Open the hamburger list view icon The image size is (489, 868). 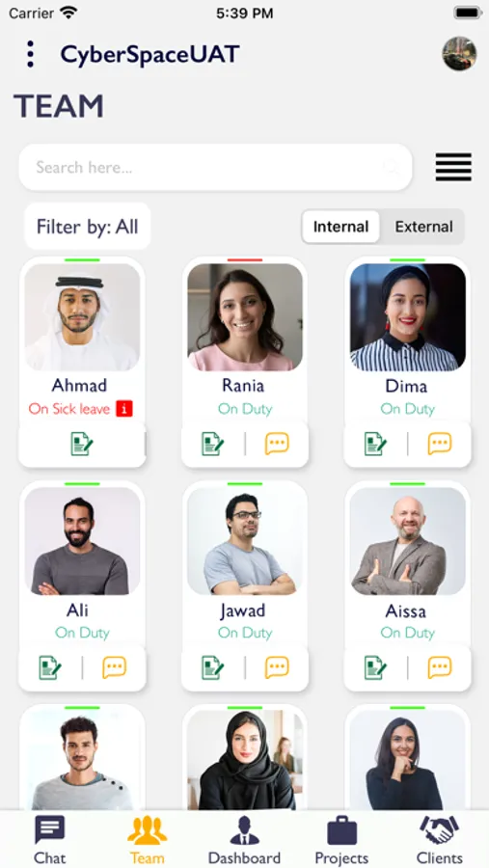[x=453, y=167]
